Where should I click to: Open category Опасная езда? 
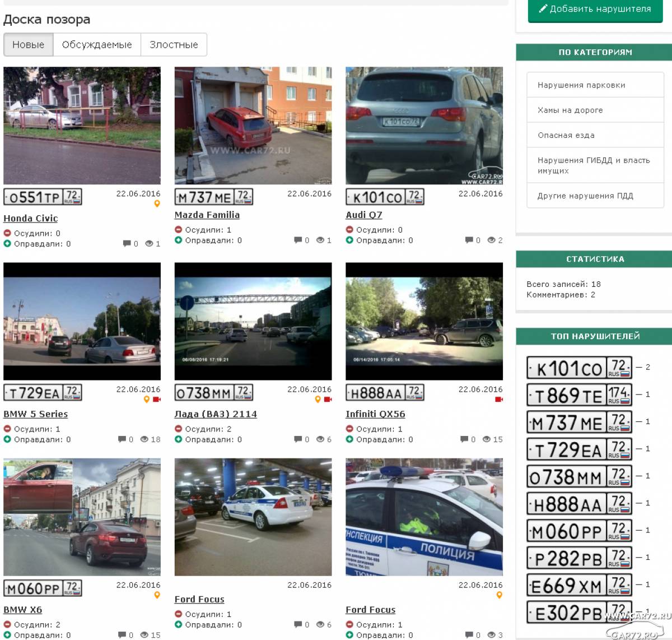tap(595, 135)
